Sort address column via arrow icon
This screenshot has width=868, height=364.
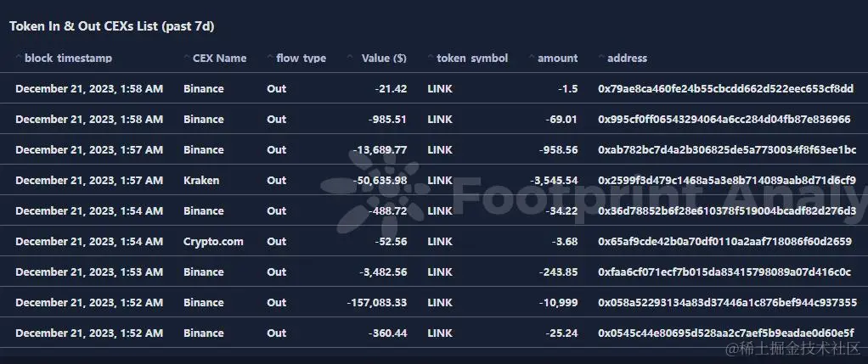[601, 57]
